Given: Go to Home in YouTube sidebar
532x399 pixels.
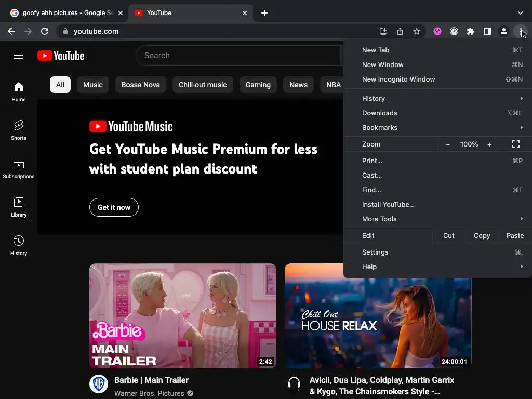Looking at the screenshot, I should [x=19, y=91].
